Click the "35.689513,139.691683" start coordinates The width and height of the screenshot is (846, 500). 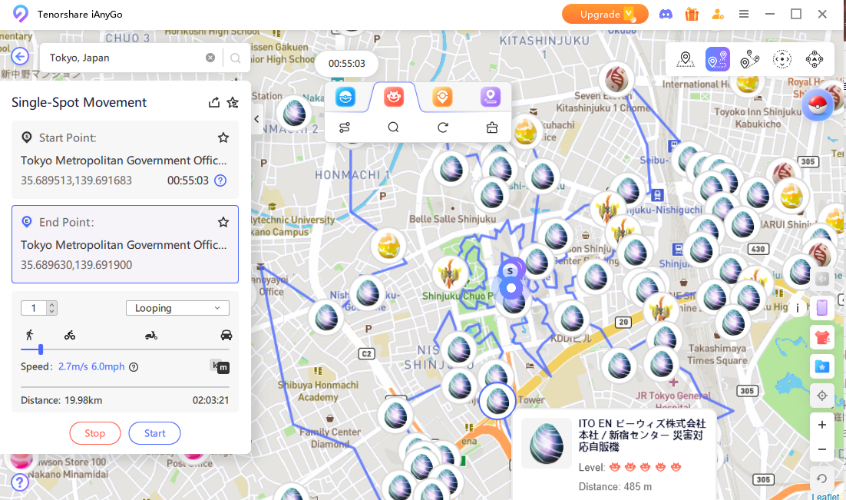click(x=76, y=181)
